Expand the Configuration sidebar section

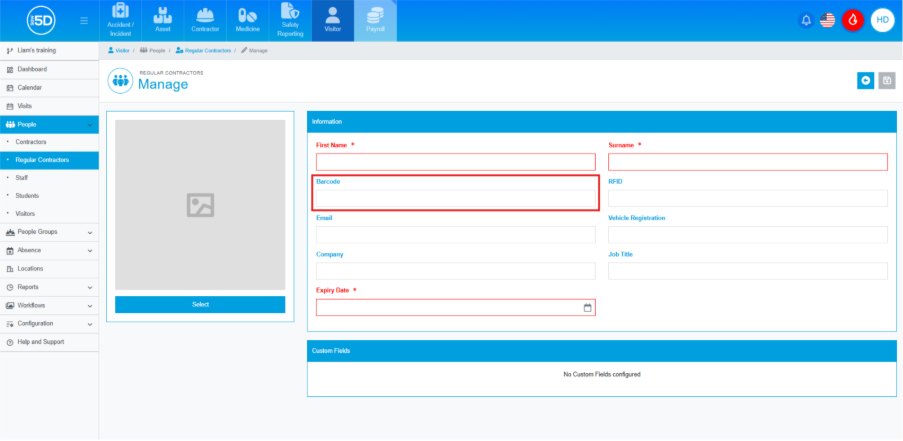tap(49, 323)
